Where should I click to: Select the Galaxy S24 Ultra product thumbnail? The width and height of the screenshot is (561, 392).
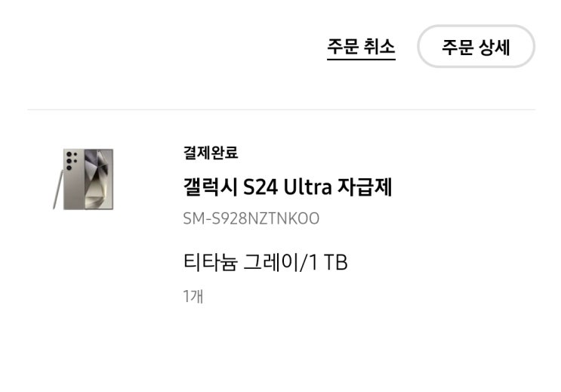pyautogui.click(x=83, y=179)
